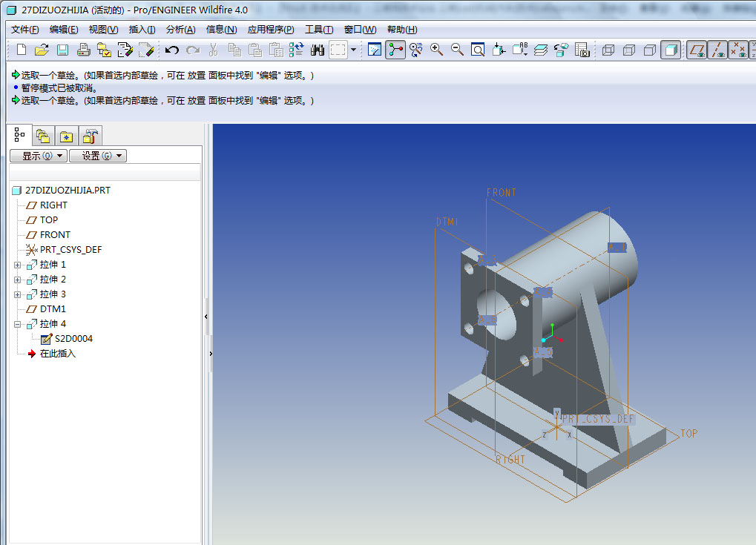
Task: Open a file with the folder icon
Action: [x=42, y=50]
